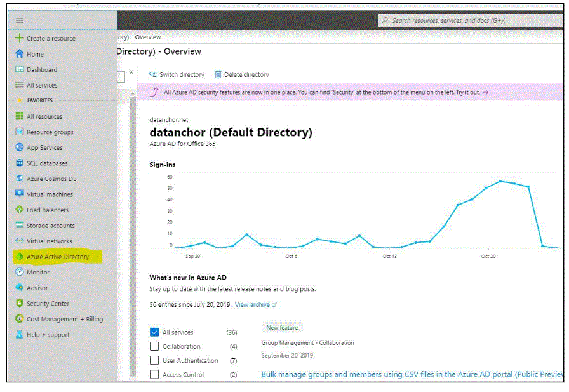Open the Virtual machines icon

(x=20, y=194)
